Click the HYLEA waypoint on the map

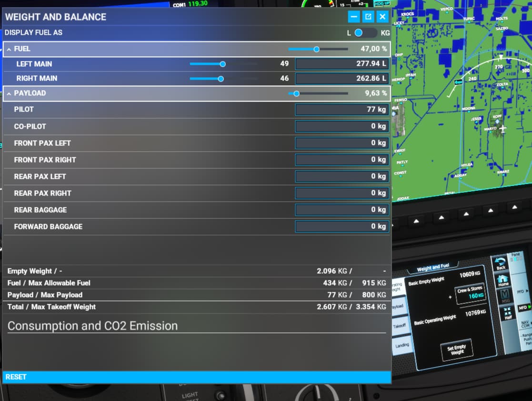pos(467,165)
